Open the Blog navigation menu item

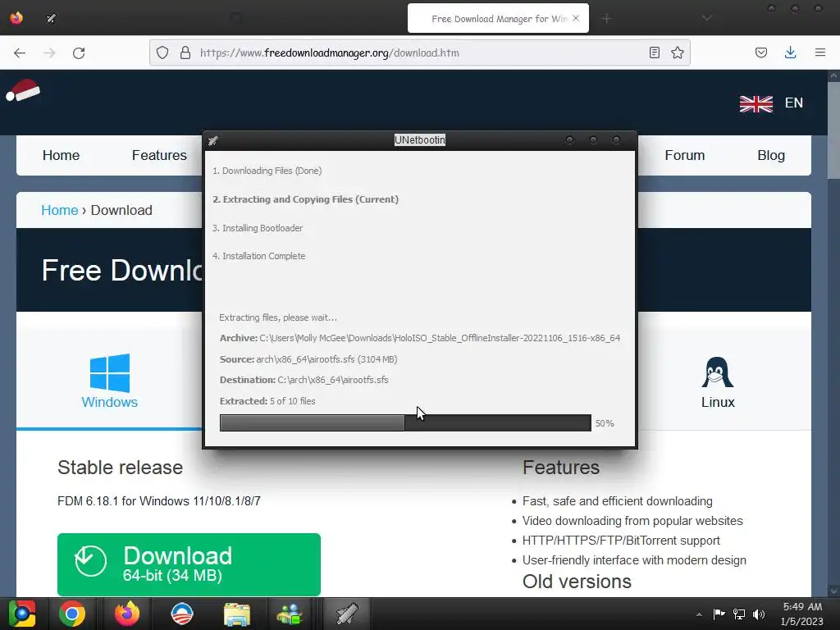771,155
